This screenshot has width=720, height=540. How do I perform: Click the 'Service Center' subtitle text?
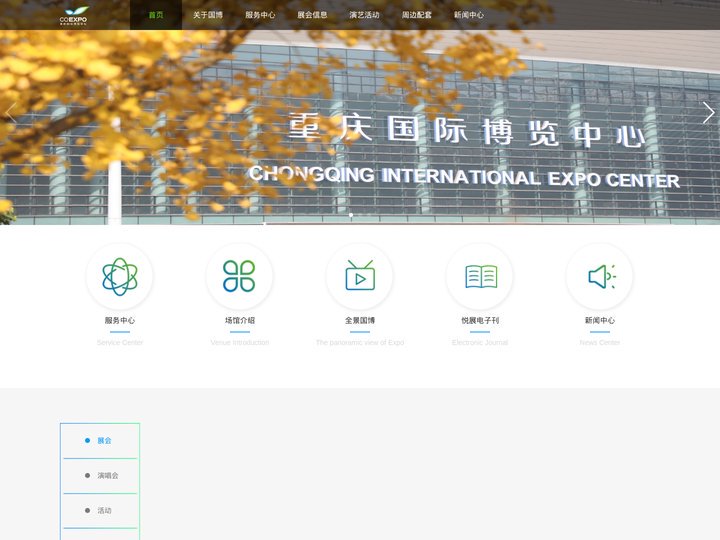tap(120, 343)
